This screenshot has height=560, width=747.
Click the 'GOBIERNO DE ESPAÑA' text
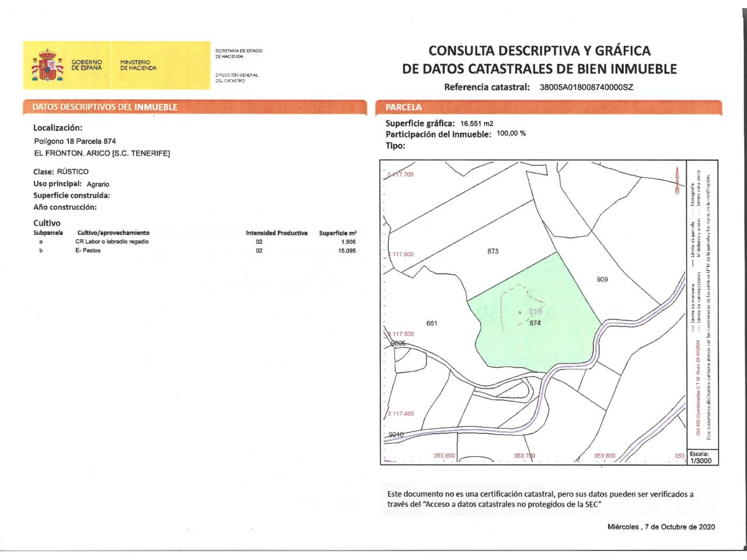pos(86,65)
